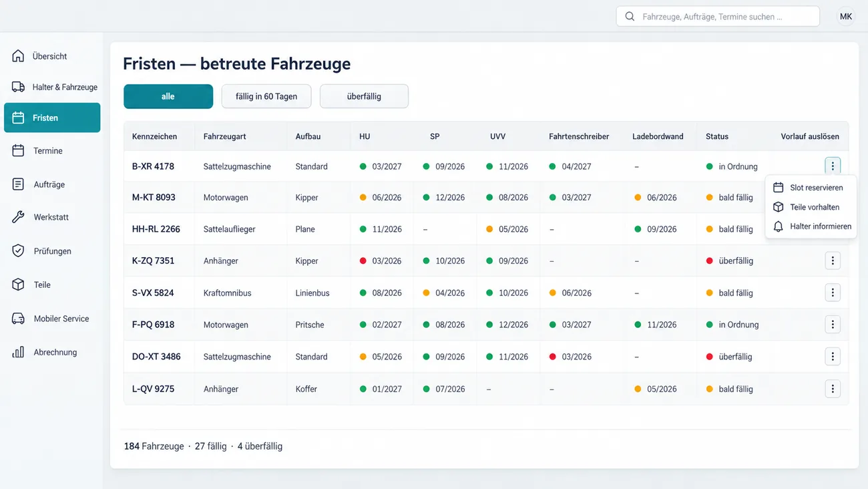Click the calendar icon in Fristen item
Image resolution: width=868 pixels, height=489 pixels.
click(18, 118)
